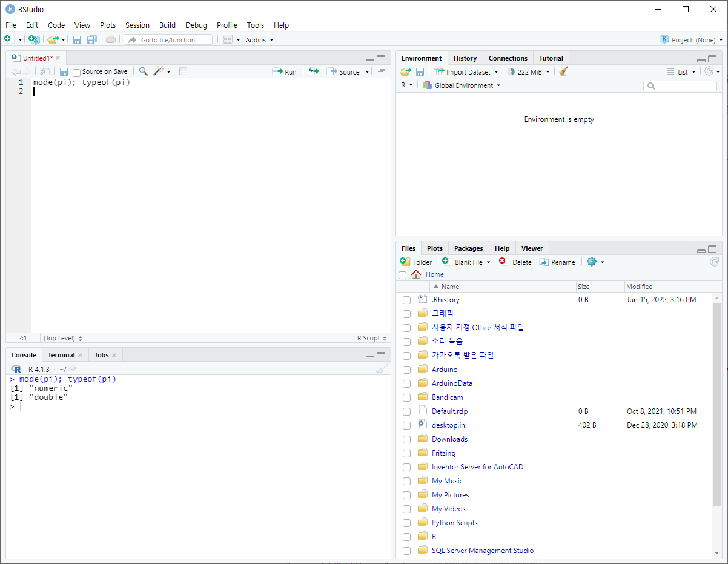Switch to the Plots tab
The image size is (728, 564).
(x=435, y=248)
